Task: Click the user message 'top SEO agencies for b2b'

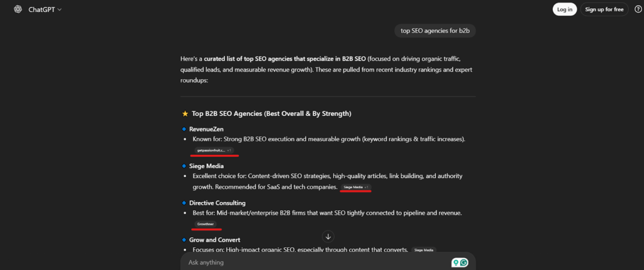Action: point(435,30)
